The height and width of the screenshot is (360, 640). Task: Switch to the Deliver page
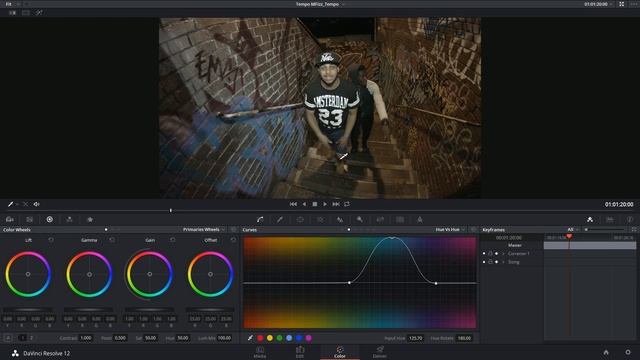click(380, 352)
